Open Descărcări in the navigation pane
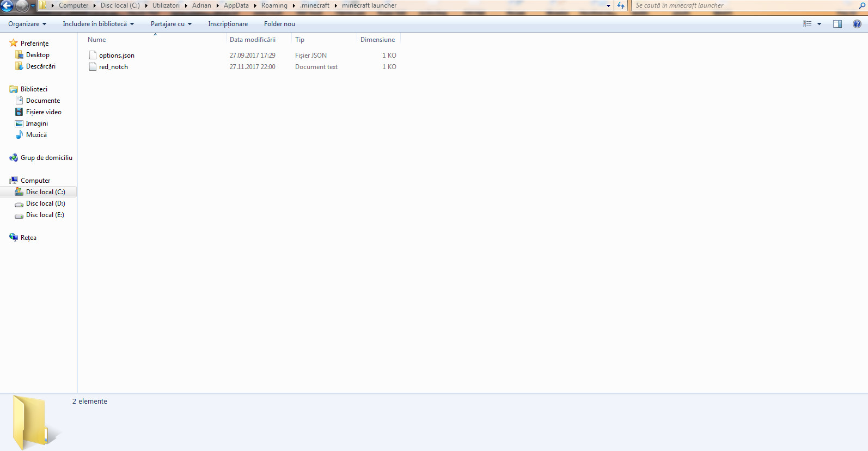This screenshot has width=868, height=451. tap(41, 66)
